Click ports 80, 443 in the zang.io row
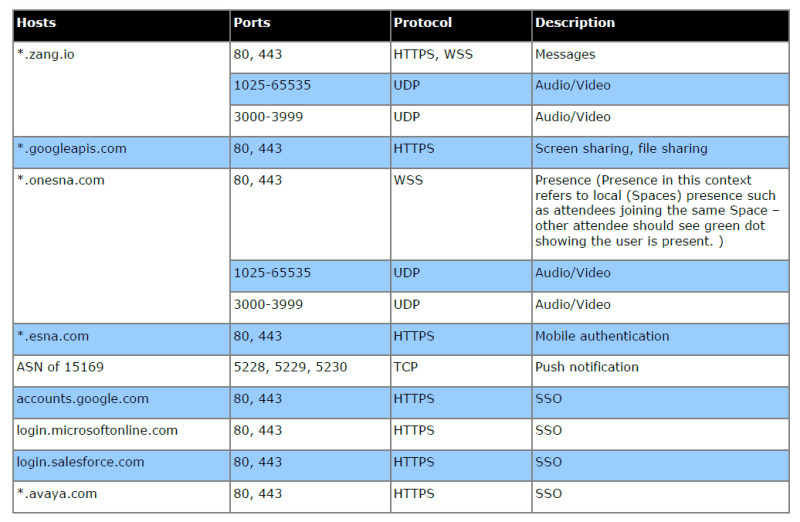The width and height of the screenshot is (800, 522). pos(310,57)
